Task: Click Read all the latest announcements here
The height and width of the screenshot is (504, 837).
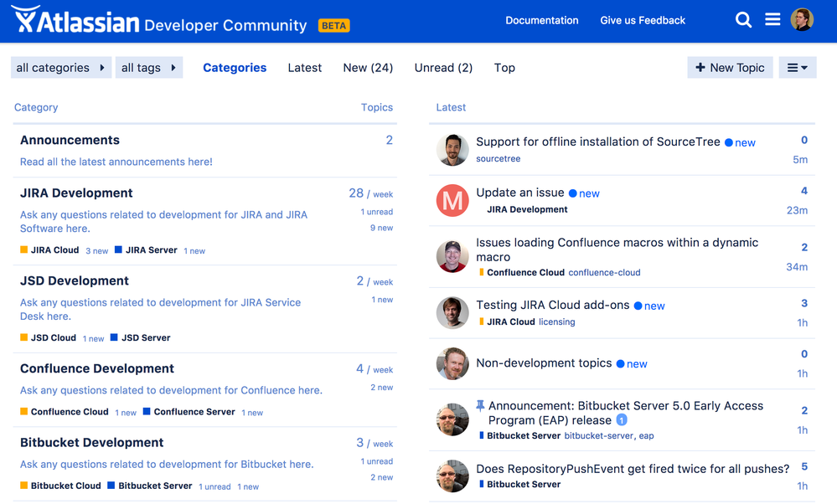Action: 116,162
